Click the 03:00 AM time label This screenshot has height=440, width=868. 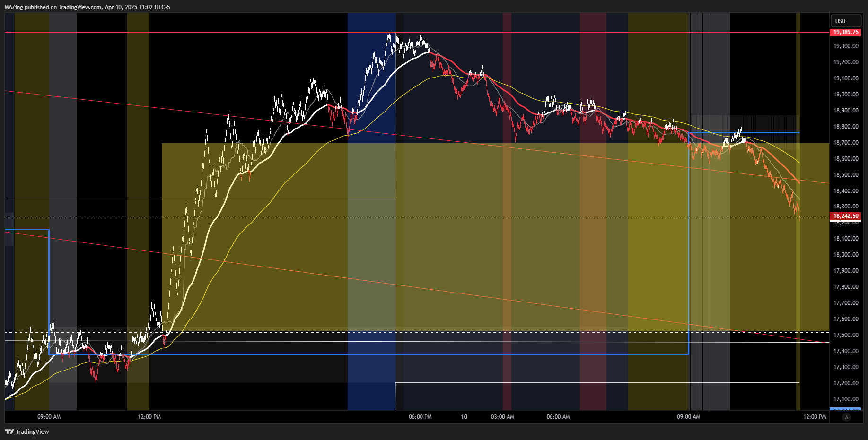click(502, 417)
